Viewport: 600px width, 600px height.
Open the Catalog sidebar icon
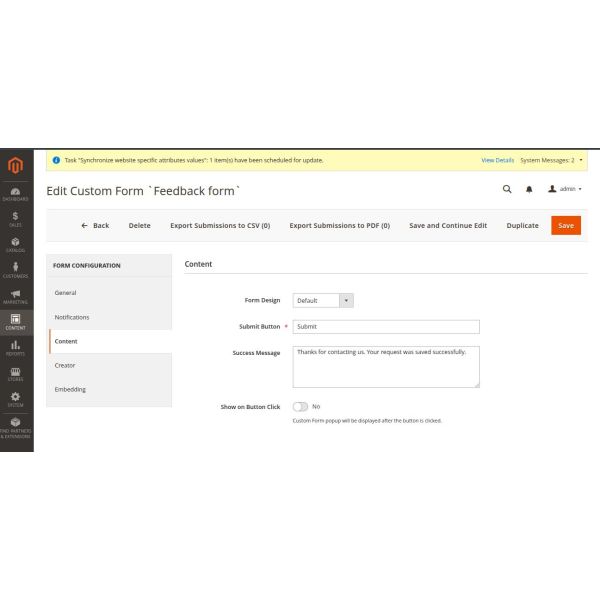tap(15, 243)
